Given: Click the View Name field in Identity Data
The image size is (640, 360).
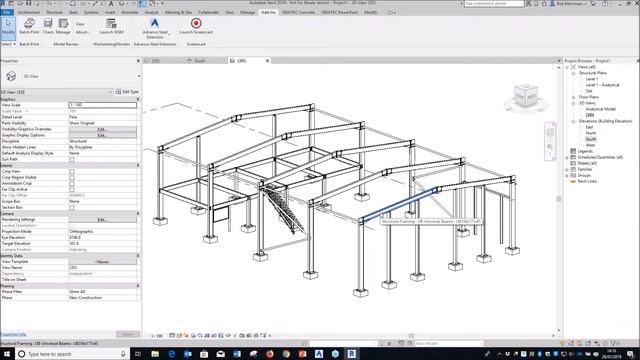Looking at the screenshot, I should click(x=102, y=268).
